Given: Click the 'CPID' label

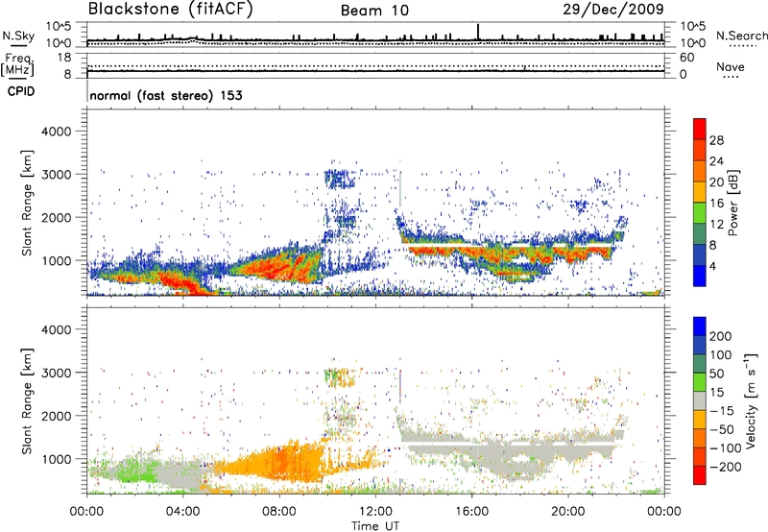Looking at the screenshot, I should (x=21, y=91).
